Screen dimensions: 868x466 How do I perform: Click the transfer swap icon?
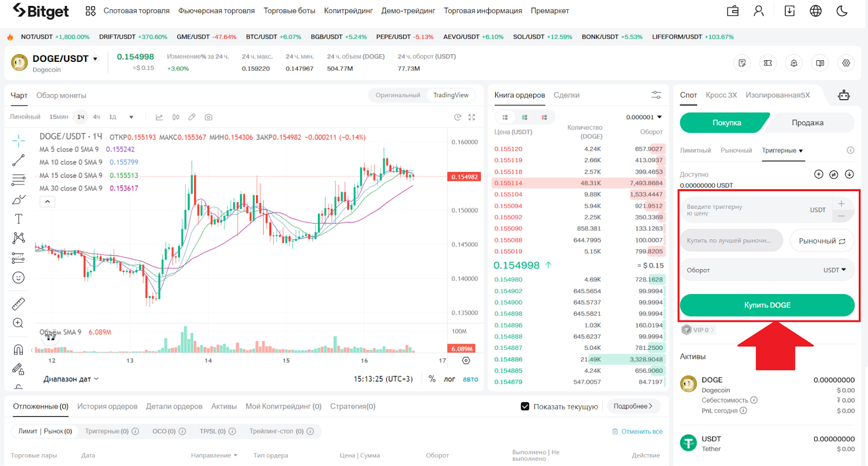[x=834, y=174]
